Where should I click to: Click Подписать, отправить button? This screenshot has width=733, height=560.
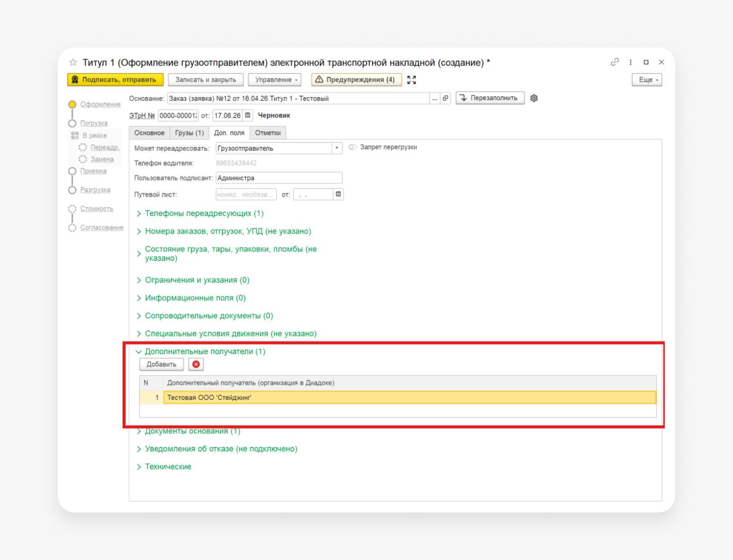point(115,80)
